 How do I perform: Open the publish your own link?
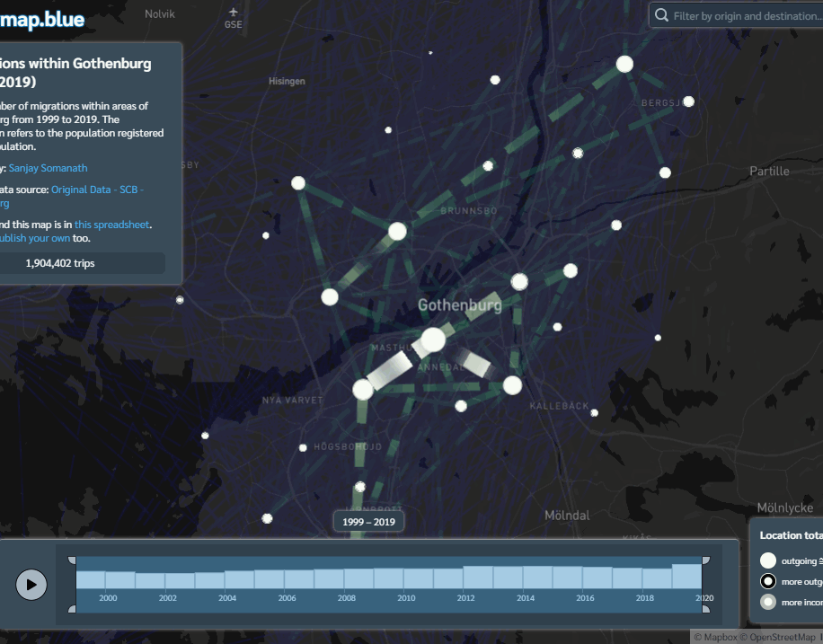(x=35, y=238)
